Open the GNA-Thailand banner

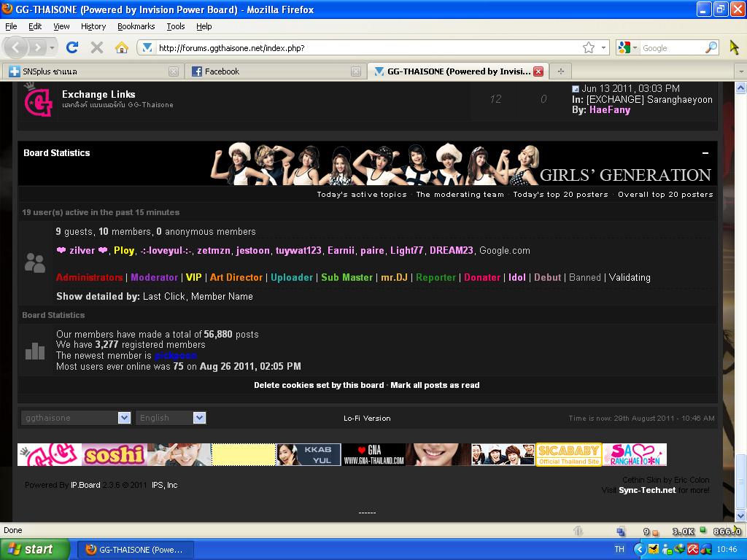pyautogui.click(x=373, y=454)
